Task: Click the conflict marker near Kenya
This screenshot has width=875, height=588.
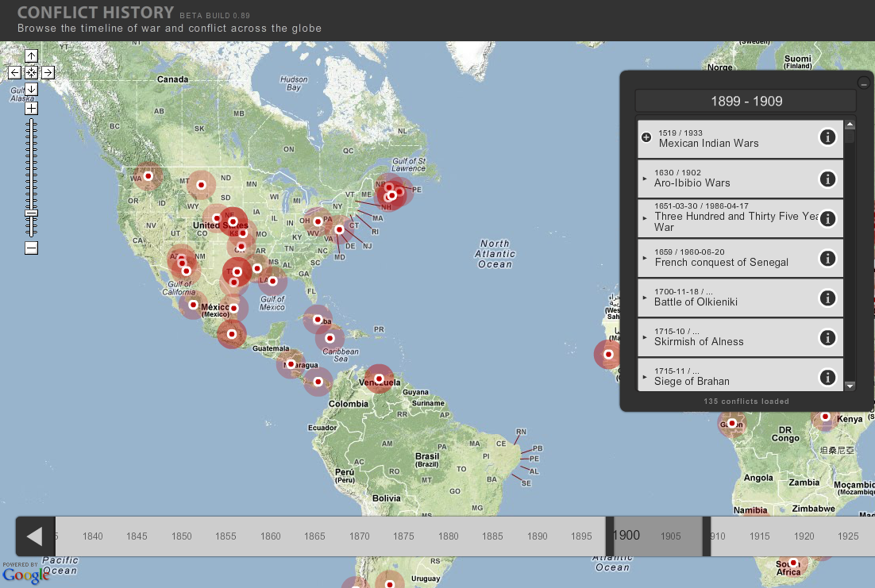Action: (x=825, y=417)
